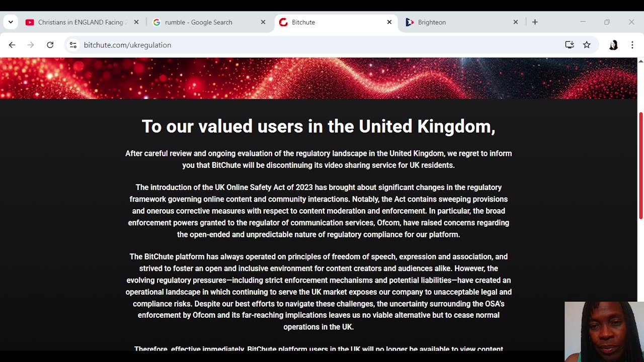
Task: Click the Brighteon favicon on its tab
Action: point(410,22)
